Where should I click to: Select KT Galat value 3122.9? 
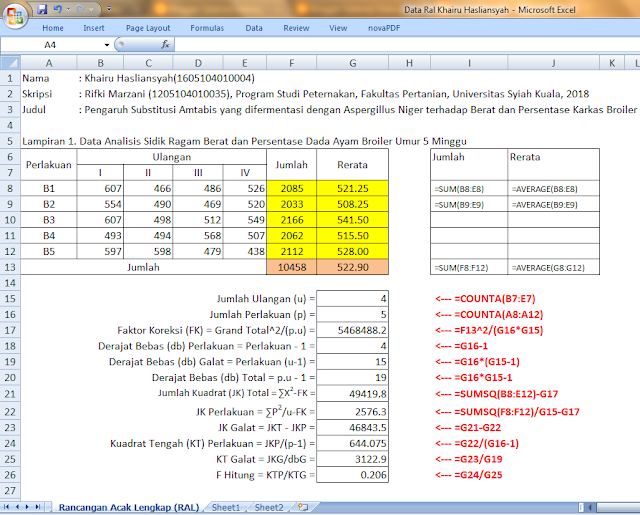[353, 459]
